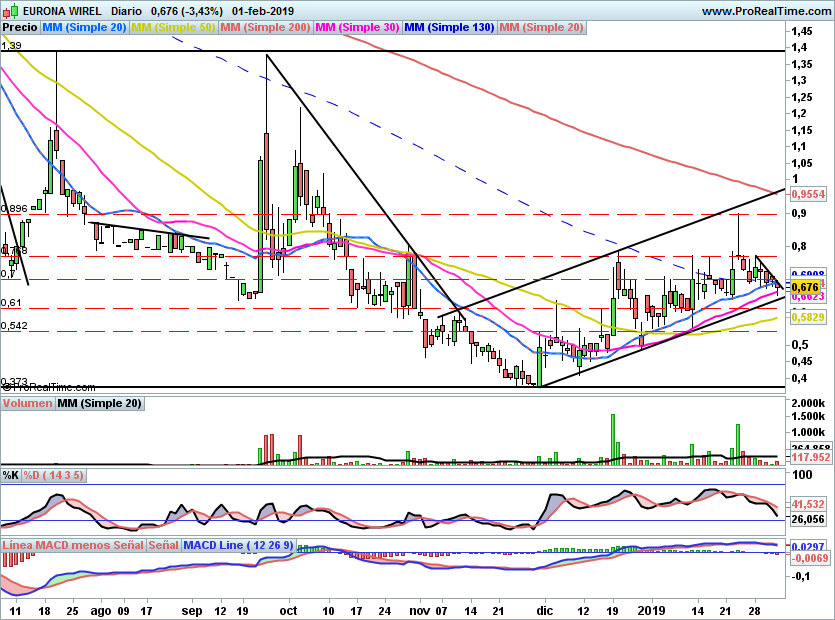This screenshot has width=835, height=620.
Task: Select the MM (Simple 130) label
Action: point(449,28)
